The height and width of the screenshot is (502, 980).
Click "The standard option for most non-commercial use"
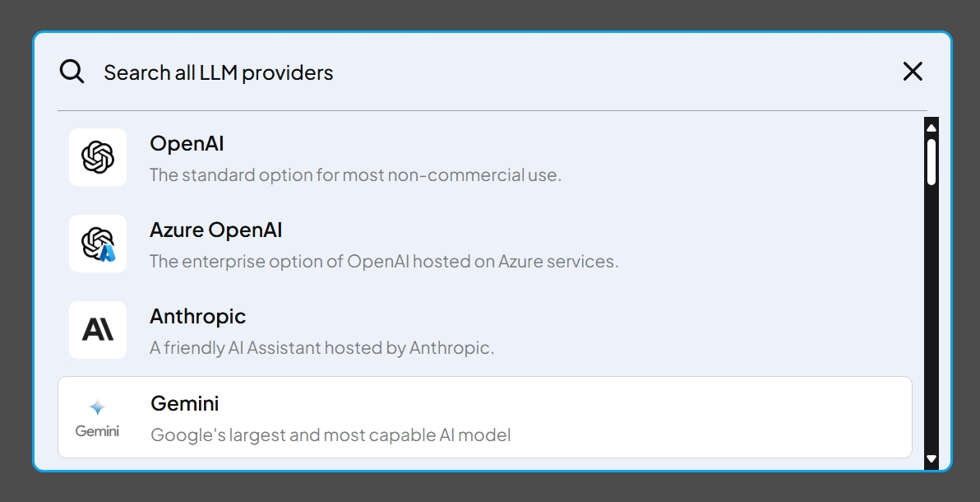click(355, 175)
